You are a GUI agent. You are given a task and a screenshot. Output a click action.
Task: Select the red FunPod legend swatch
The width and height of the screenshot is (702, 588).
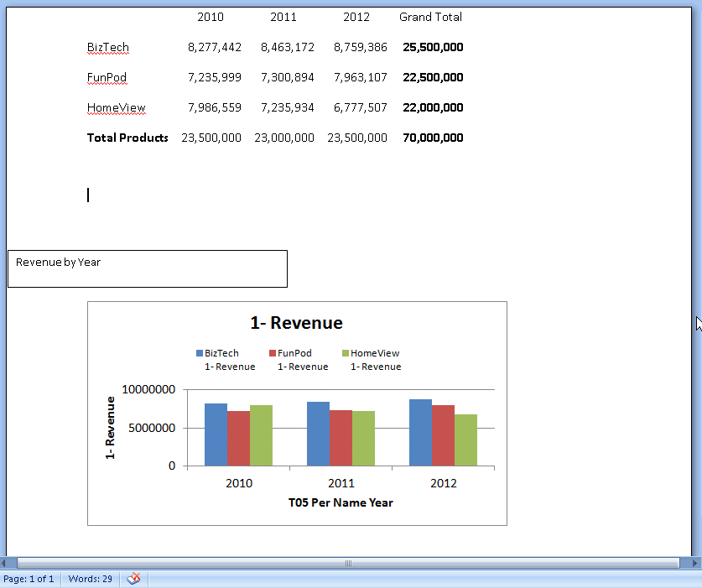(273, 354)
